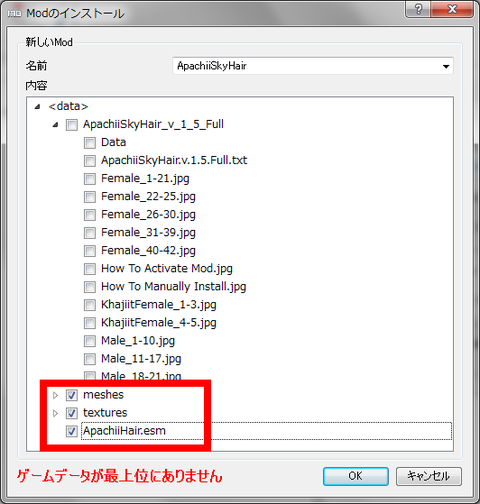The height and width of the screenshot is (504, 480).
Task: Click the ApachiiSkyHair name field
Action: pos(313,66)
